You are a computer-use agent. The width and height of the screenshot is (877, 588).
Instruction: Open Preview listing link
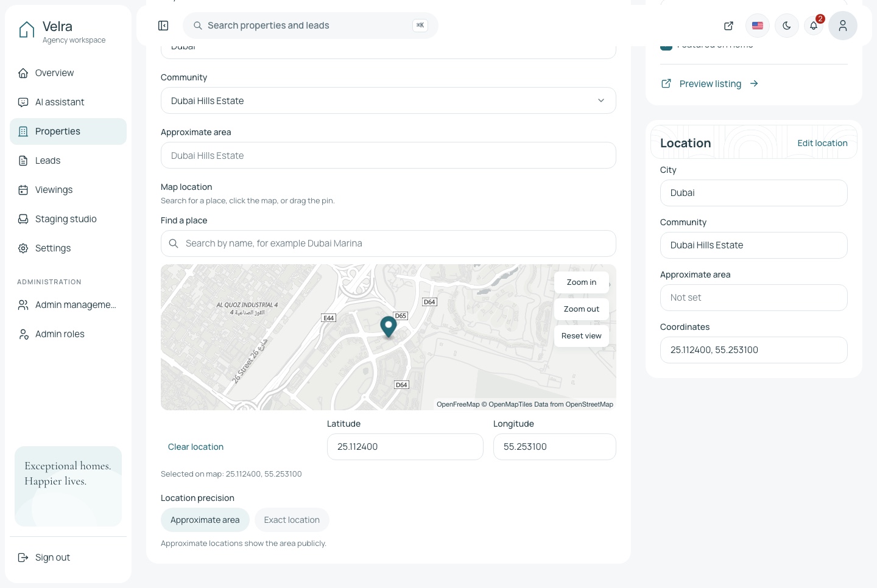tap(710, 83)
